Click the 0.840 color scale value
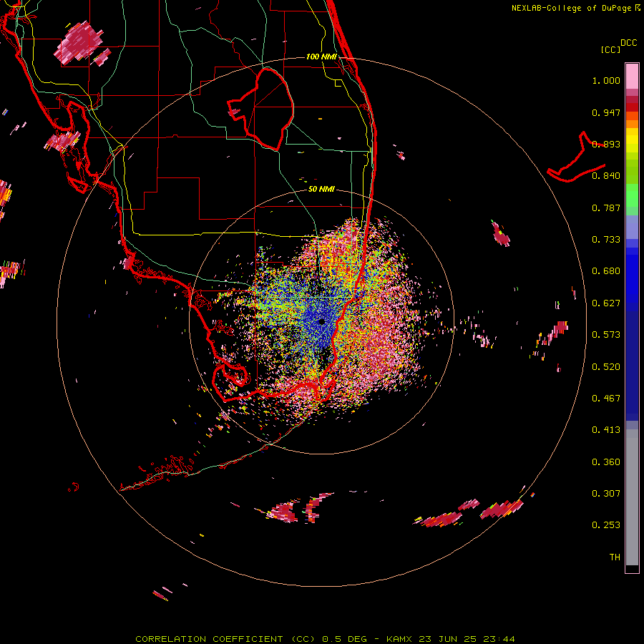This screenshot has width=644, height=644. (x=606, y=176)
